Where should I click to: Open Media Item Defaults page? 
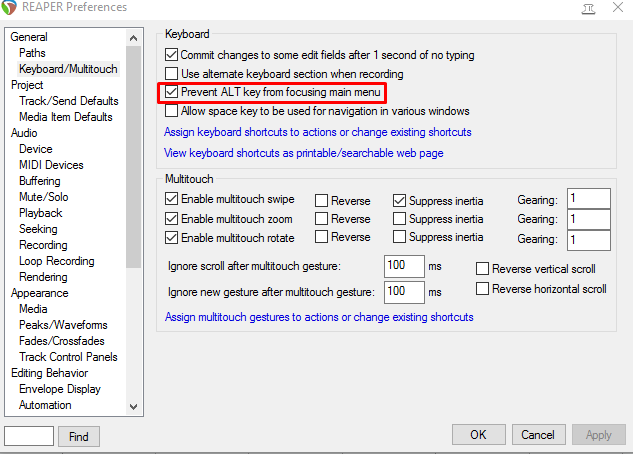click(66, 117)
